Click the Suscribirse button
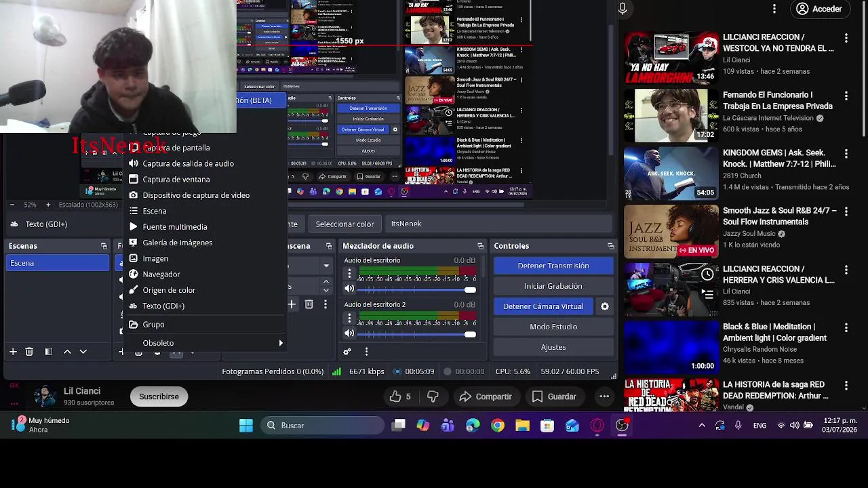868x488 pixels. (x=159, y=396)
